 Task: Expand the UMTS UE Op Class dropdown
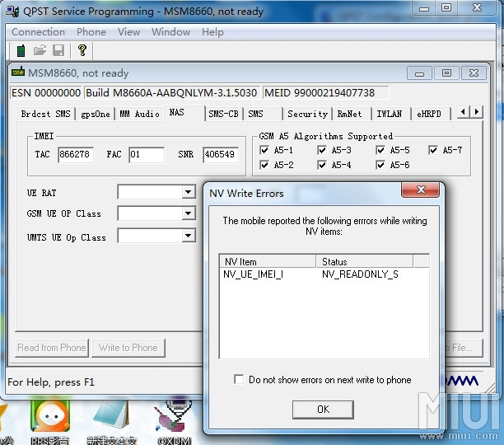point(189,236)
